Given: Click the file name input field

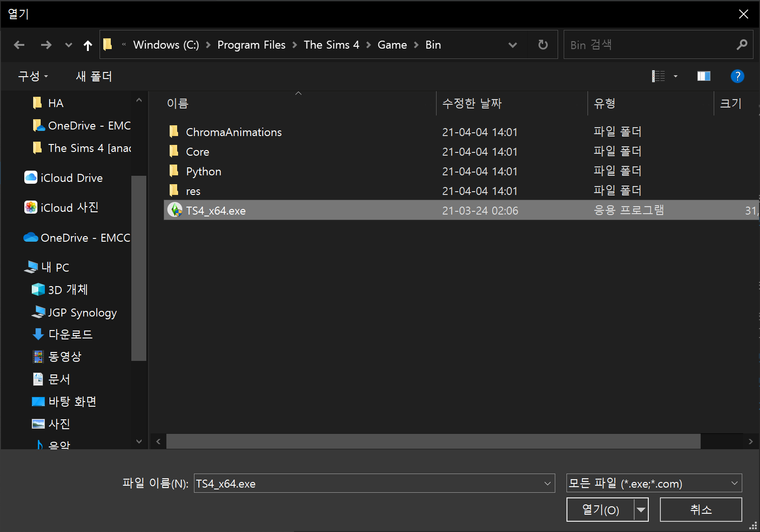Looking at the screenshot, I should (367, 483).
